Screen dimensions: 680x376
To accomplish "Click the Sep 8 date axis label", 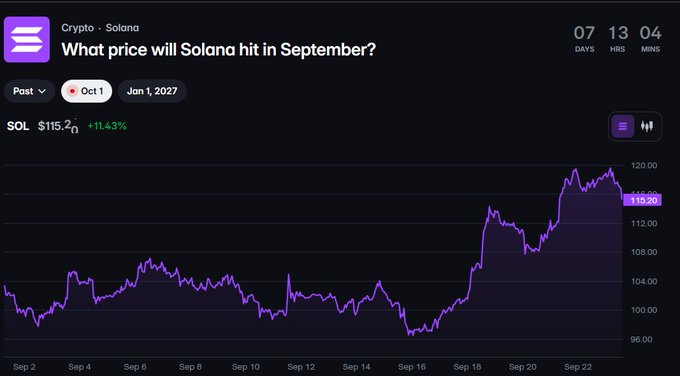I will pos(190,367).
